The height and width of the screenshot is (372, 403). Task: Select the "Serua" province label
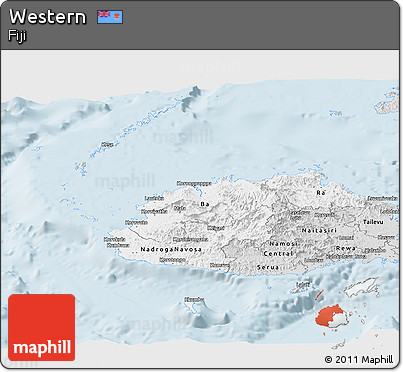(268, 267)
